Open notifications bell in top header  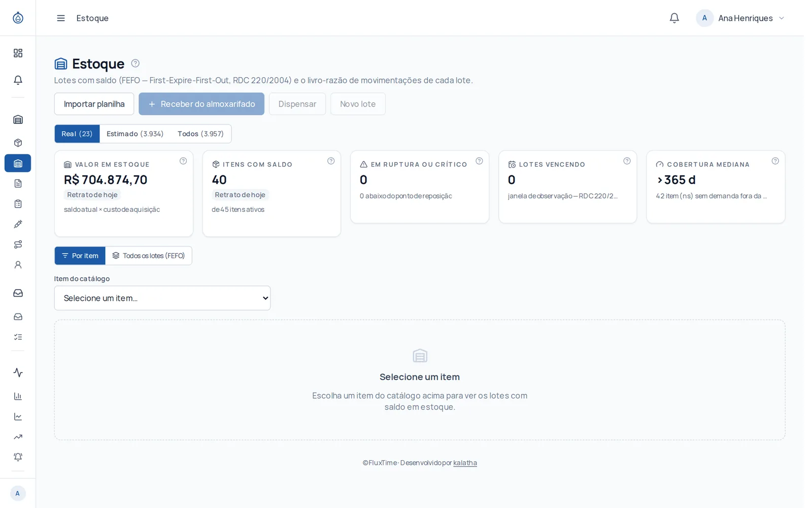pyautogui.click(x=674, y=18)
